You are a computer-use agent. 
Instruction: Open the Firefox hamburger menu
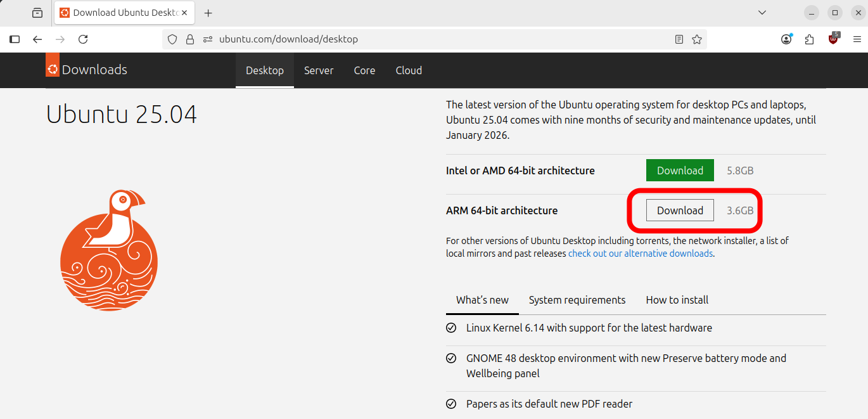857,39
